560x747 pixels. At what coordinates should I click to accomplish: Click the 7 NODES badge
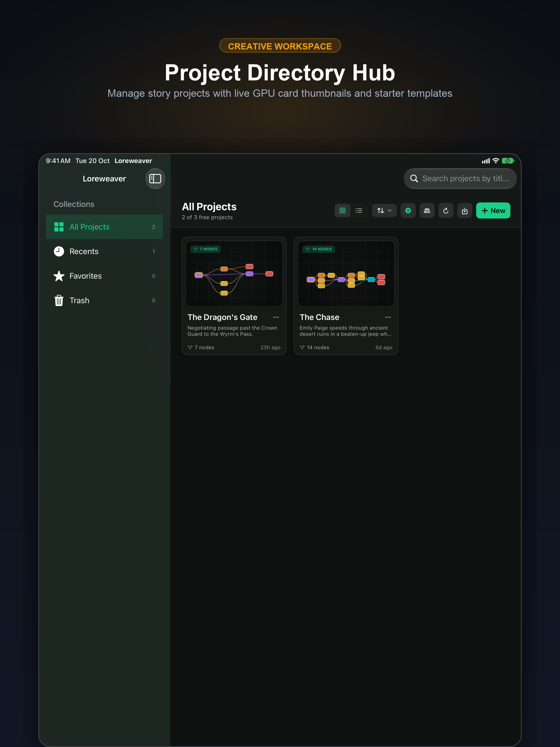point(205,249)
